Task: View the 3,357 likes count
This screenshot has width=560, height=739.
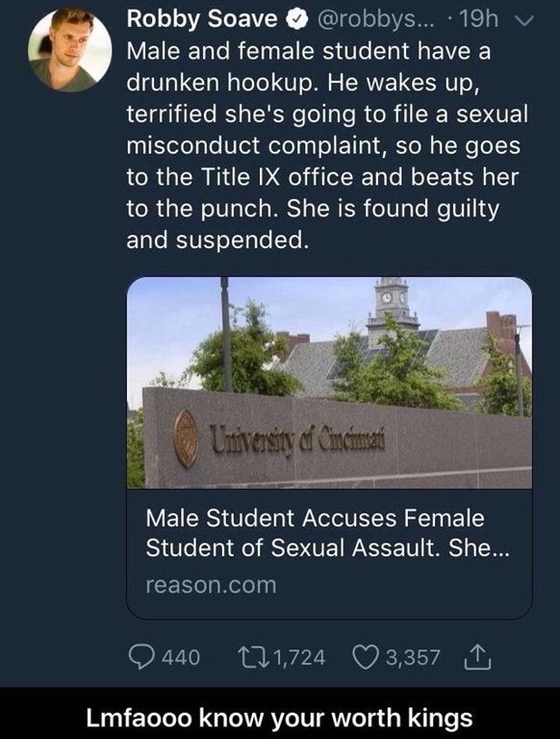Action: point(413,657)
